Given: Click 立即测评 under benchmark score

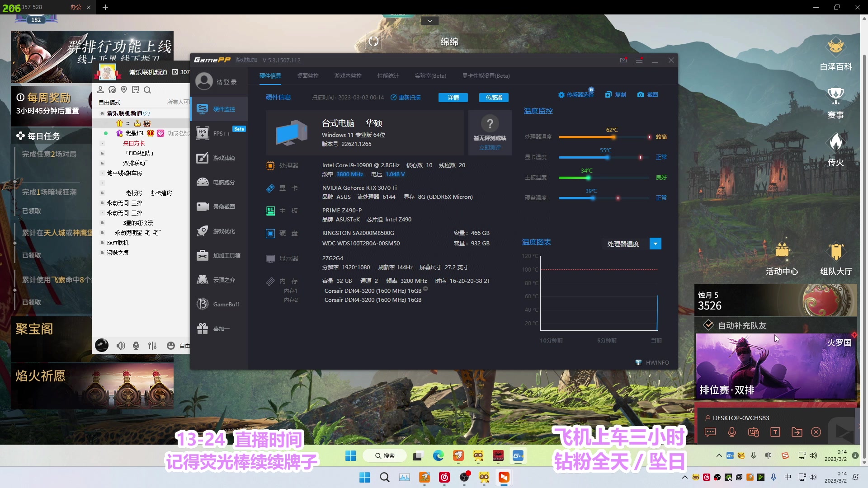Looking at the screenshot, I should [490, 148].
